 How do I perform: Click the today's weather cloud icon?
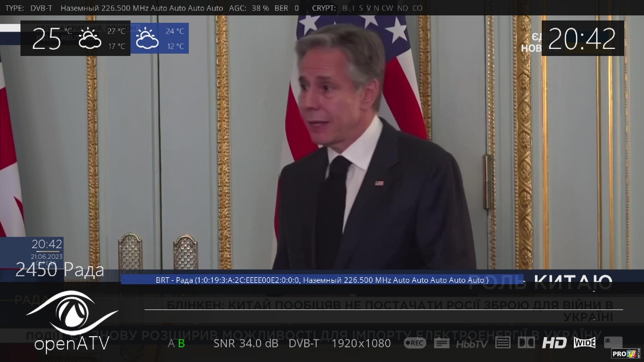pos(90,39)
